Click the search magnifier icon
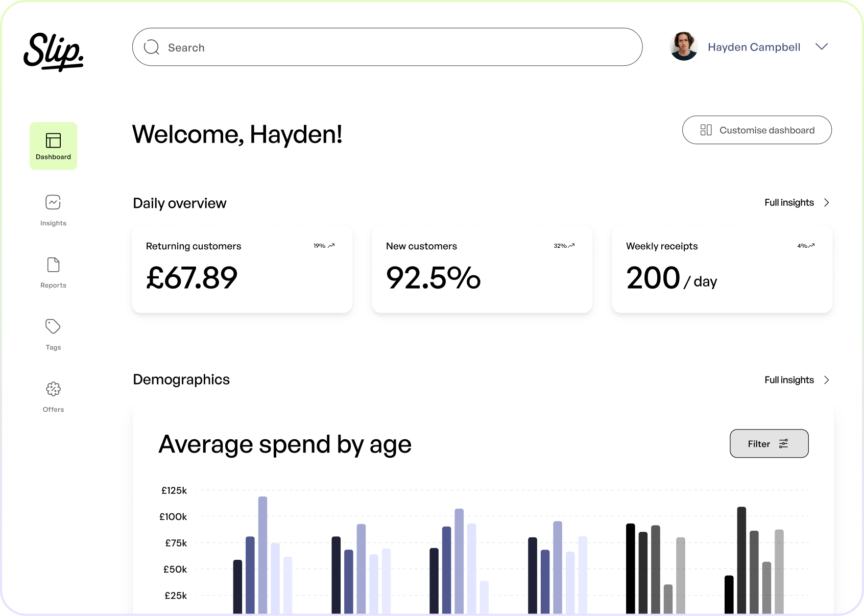This screenshot has width=864, height=616. point(152,46)
